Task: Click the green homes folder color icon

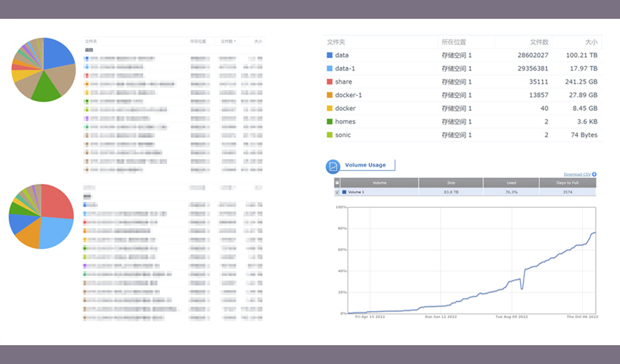Action: pyautogui.click(x=330, y=121)
